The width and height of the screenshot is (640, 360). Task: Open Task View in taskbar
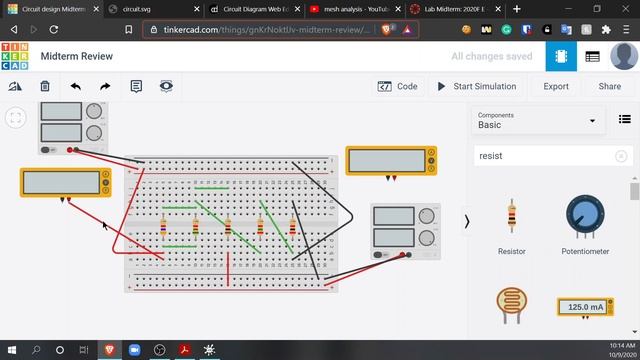point(84,350)
